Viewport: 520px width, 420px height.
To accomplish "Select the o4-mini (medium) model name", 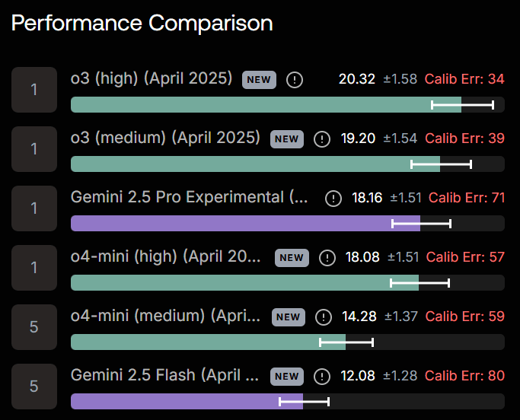I will 165,316.
